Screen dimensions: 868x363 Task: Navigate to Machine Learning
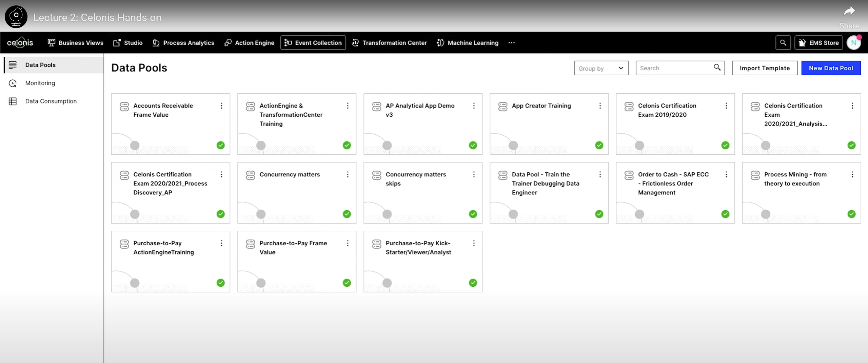pos(468,43)
